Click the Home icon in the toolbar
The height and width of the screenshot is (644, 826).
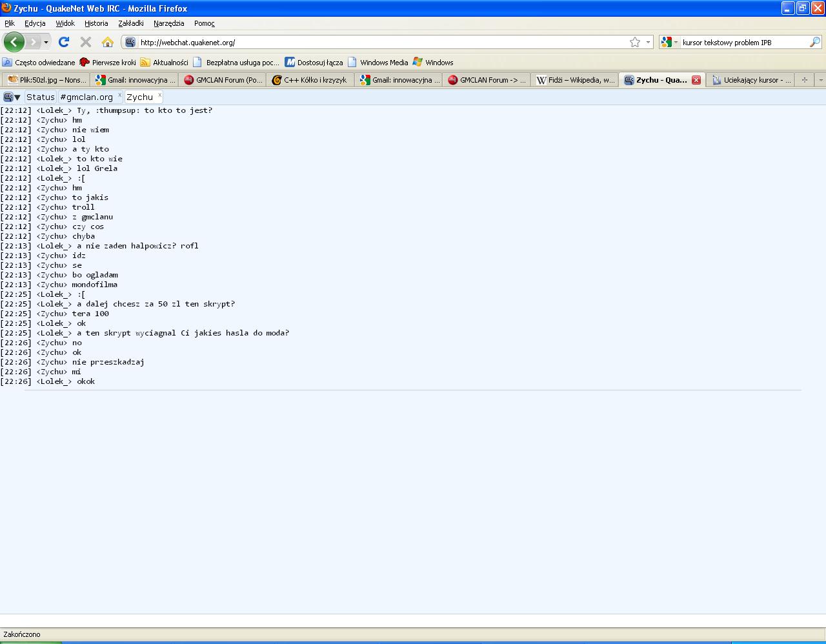pyautogui.click(x=108, y=42)
